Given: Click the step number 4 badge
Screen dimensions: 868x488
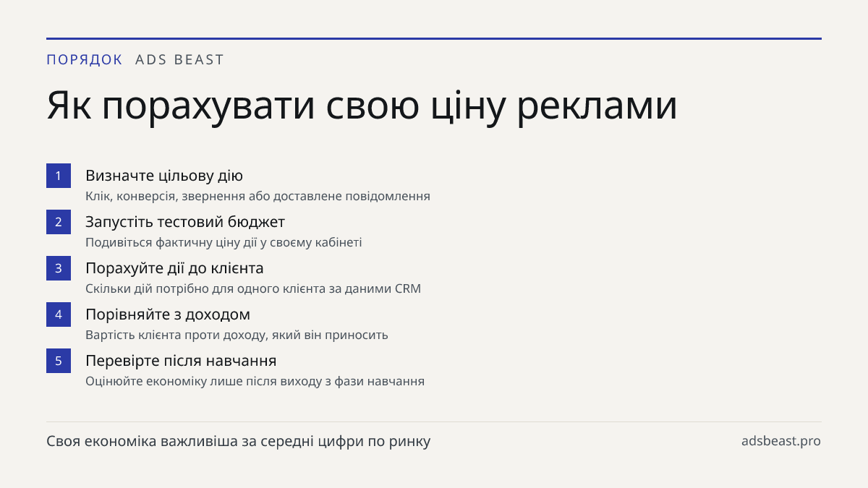Looking at the screenshot, I should click(59, 314).
